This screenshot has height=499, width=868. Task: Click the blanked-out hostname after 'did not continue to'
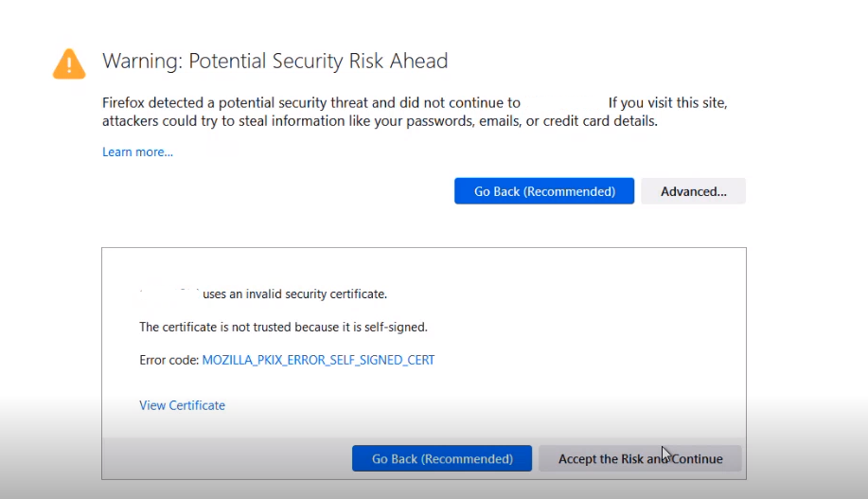click(x=564, y=103)
